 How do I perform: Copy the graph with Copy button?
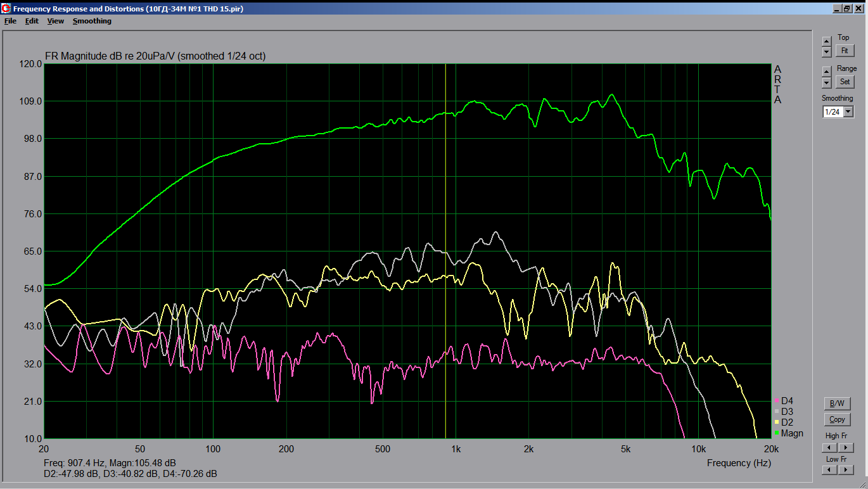pos(837,419)
